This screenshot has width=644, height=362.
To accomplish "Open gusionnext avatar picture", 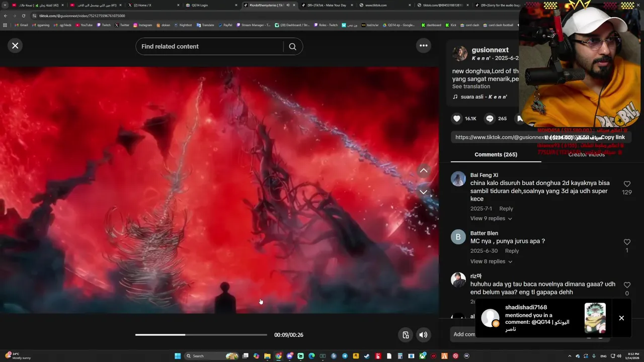I will [x=459, y=53].
